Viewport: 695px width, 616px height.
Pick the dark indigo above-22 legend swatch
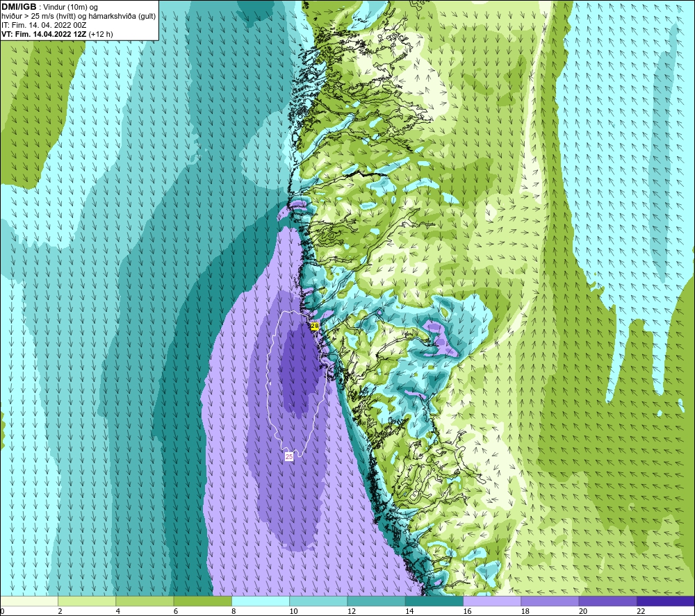coord(665,601)
